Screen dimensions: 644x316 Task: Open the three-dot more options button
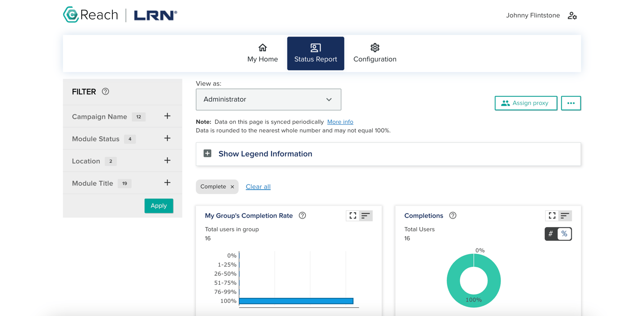click(571, 103)
